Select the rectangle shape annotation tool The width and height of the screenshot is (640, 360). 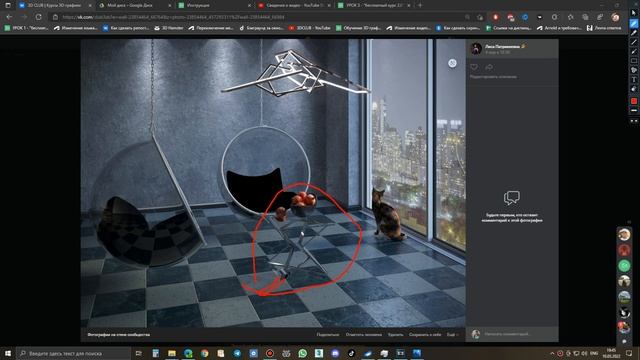(x=634, y=61)
